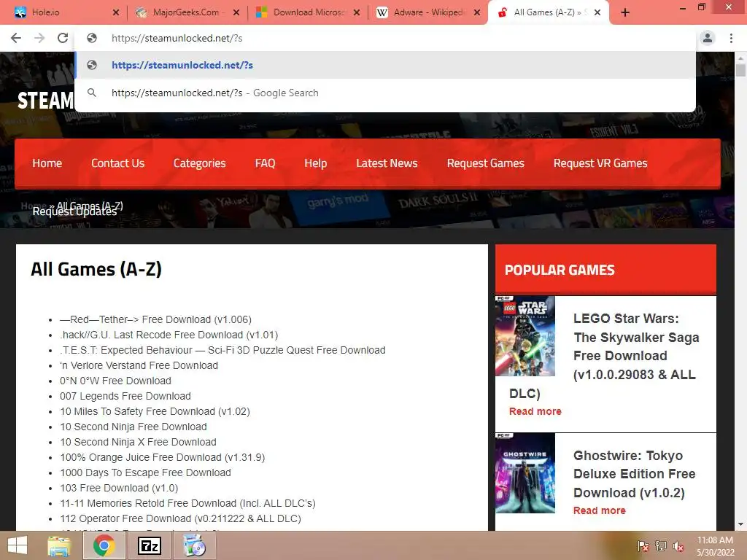Click the Request Updates link
Viewport: 747px width, 560px height.
(74, 212)
